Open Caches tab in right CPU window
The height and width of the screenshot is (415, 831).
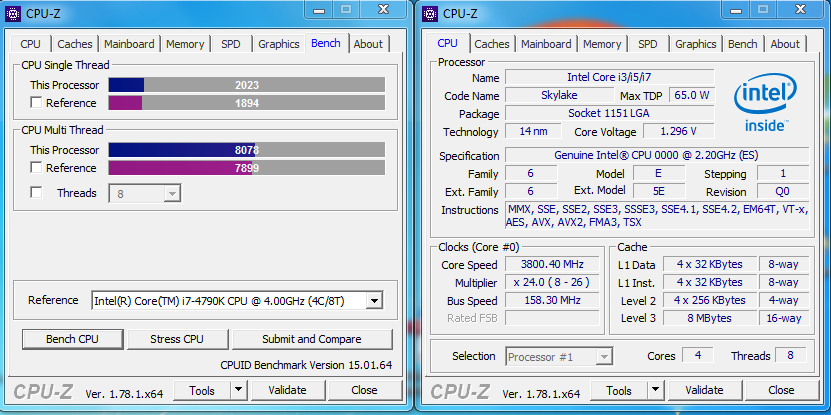point(492,44)
